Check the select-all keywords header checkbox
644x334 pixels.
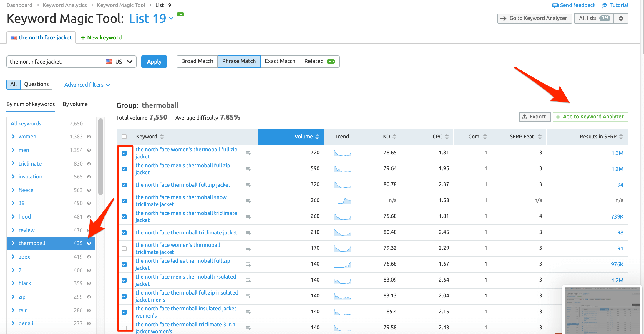124,137
